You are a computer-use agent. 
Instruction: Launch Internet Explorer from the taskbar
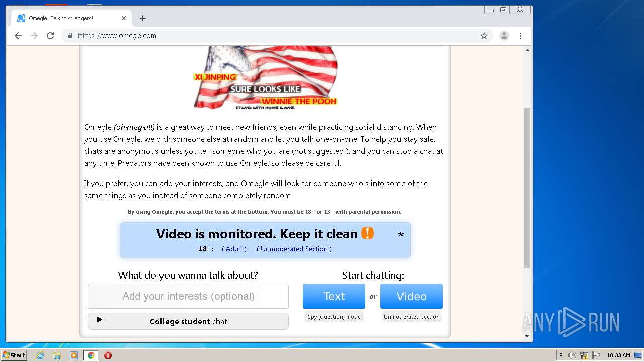point(40,355)
